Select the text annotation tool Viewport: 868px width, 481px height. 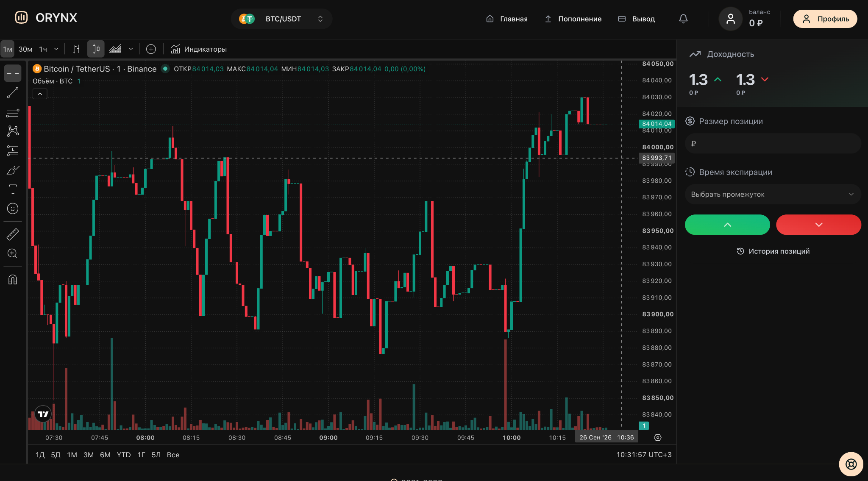13,189
